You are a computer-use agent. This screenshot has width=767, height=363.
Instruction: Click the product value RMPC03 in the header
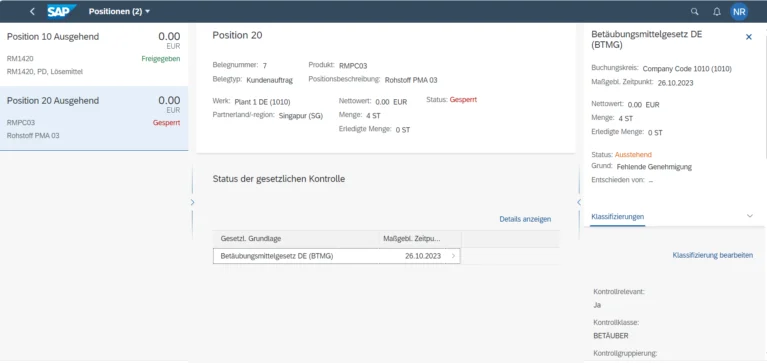(x=353, y=66)
